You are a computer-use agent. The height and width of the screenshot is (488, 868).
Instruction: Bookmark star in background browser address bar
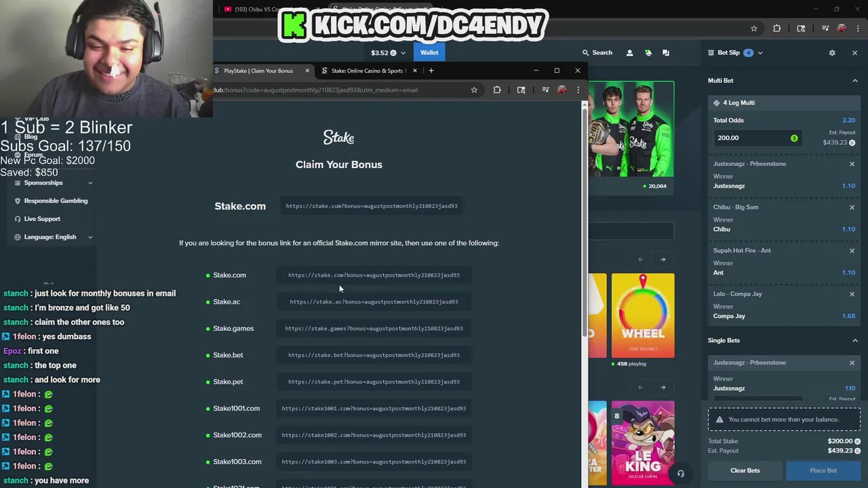754,28
